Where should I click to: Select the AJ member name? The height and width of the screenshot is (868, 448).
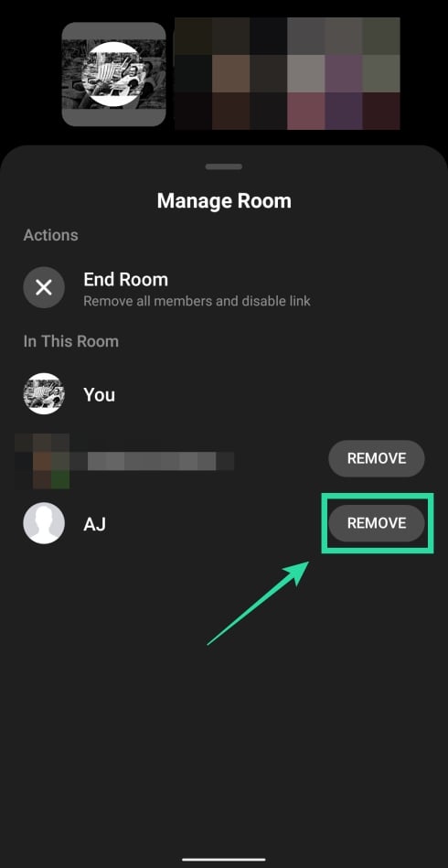point(94,524)
